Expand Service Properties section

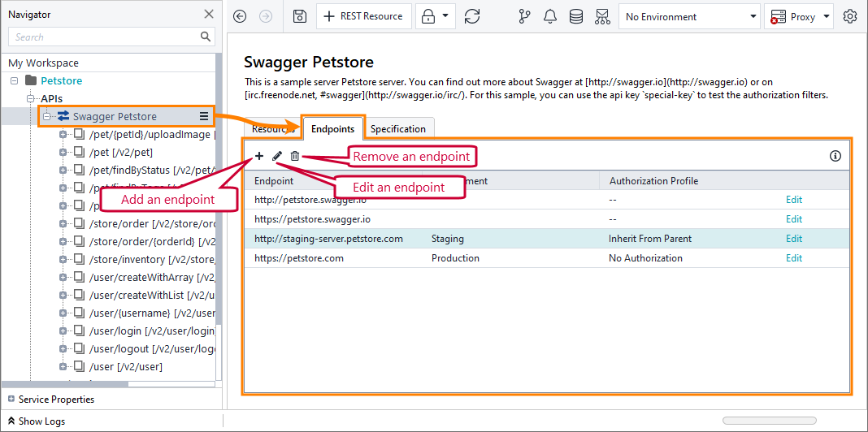[11, 399]
